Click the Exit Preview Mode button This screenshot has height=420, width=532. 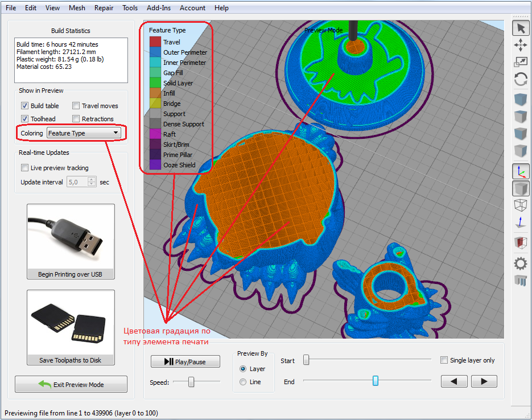pyautogui.click(x=71, y=384)
